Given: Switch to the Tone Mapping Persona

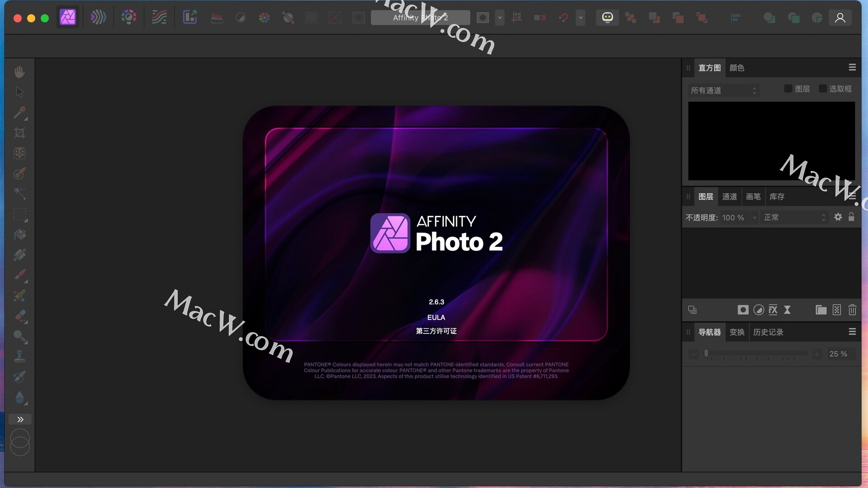Looking at the screenshot, I should point(159,18).
